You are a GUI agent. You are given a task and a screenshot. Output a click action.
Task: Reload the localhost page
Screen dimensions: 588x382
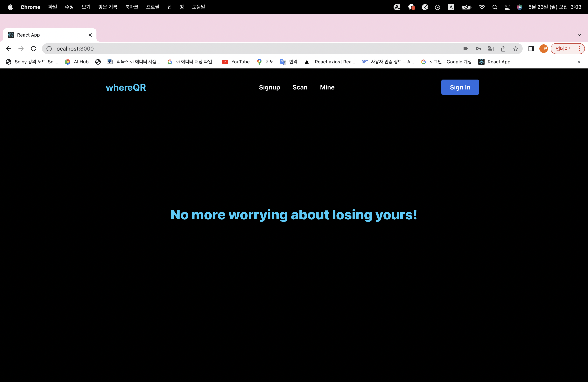[x=34, y=49]
